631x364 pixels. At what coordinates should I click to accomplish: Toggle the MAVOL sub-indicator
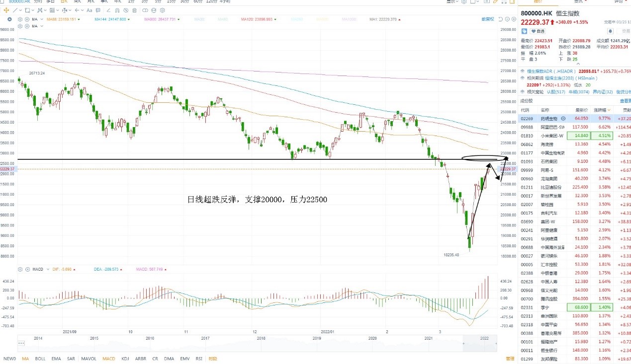[x=89, y=359]
